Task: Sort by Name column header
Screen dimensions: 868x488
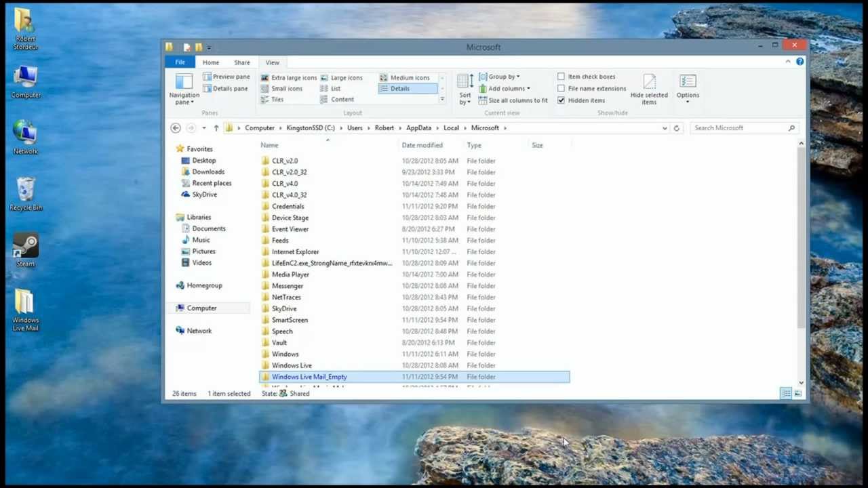Action: (x=330, y=145)
